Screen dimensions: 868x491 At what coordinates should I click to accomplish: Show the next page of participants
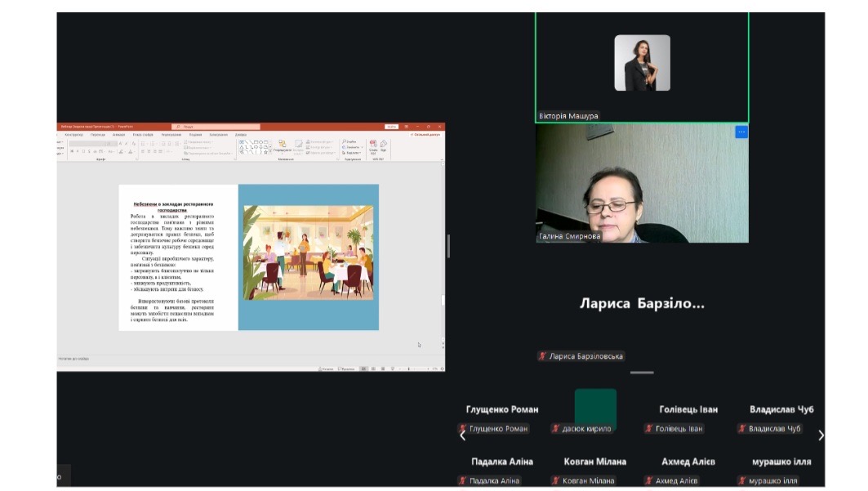(821, 435)
